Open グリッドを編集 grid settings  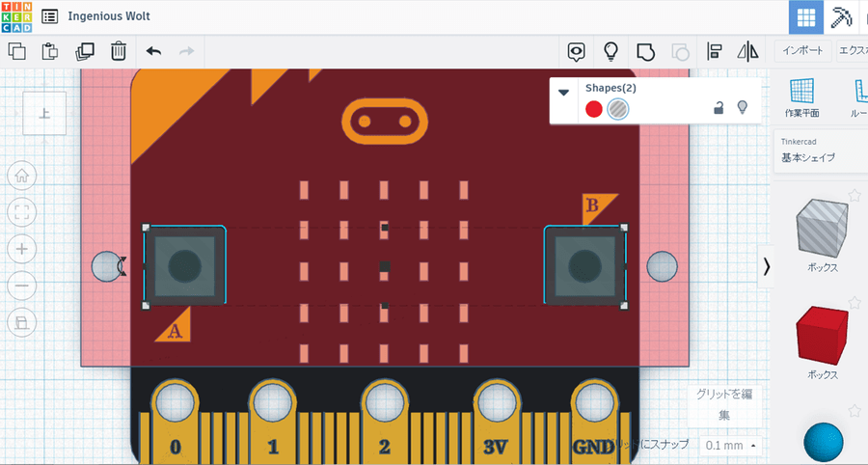724,404
